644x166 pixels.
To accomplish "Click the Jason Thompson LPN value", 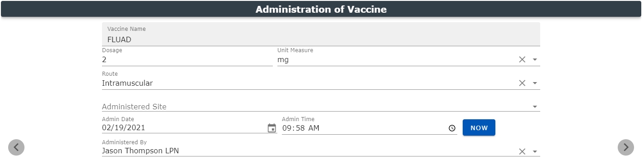I will pos(140,151).
